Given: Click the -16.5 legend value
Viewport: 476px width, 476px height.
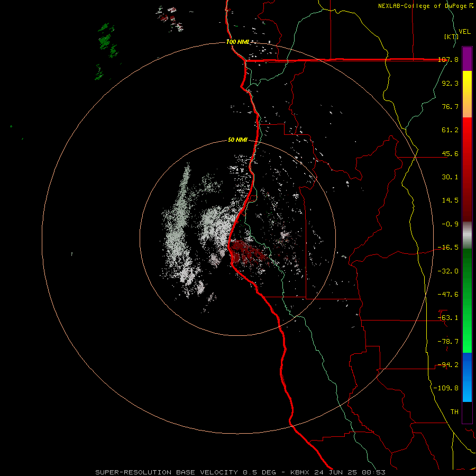Looking at the screenshot, I should [x=448, y=248].
